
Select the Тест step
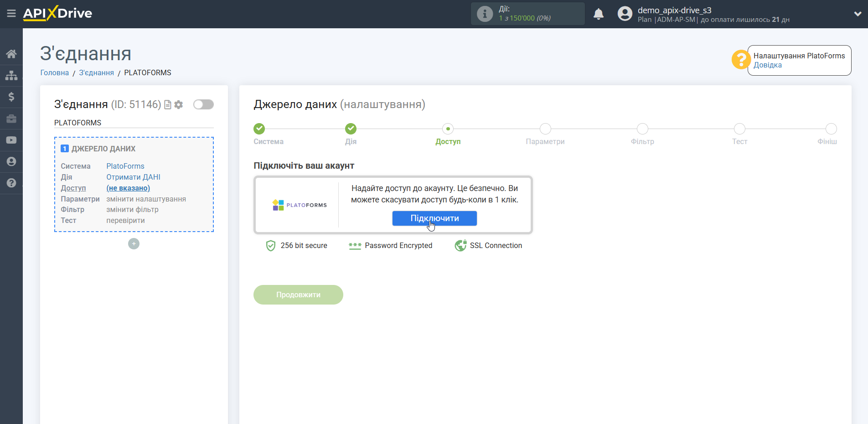coord(739,129)
